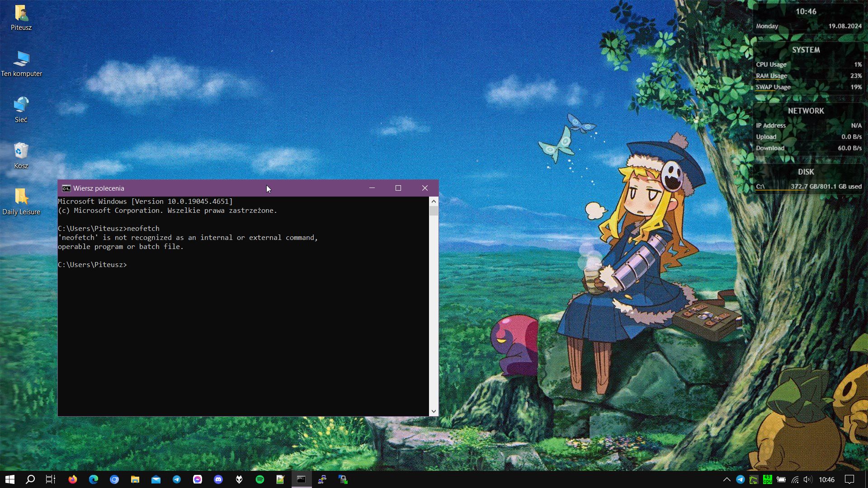Click the Wiersz polecenia title bar text
The height and width of the screenshot is (488, 868).
[99, 188]
